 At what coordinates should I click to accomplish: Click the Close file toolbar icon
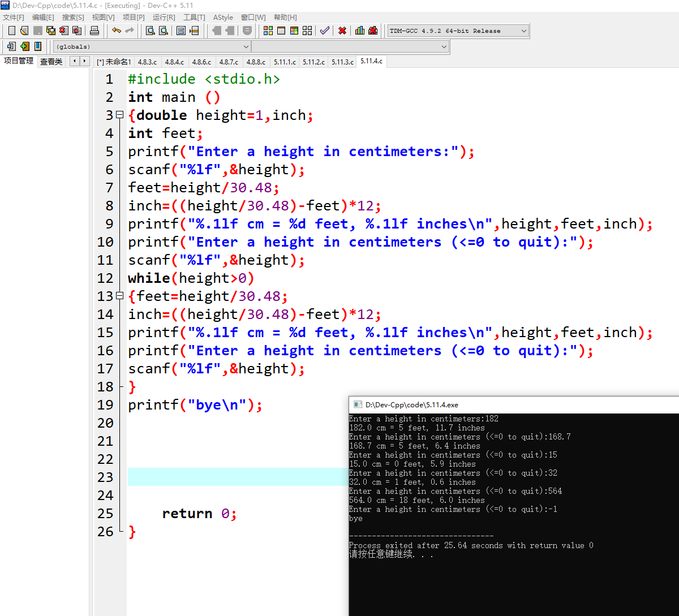63,31
